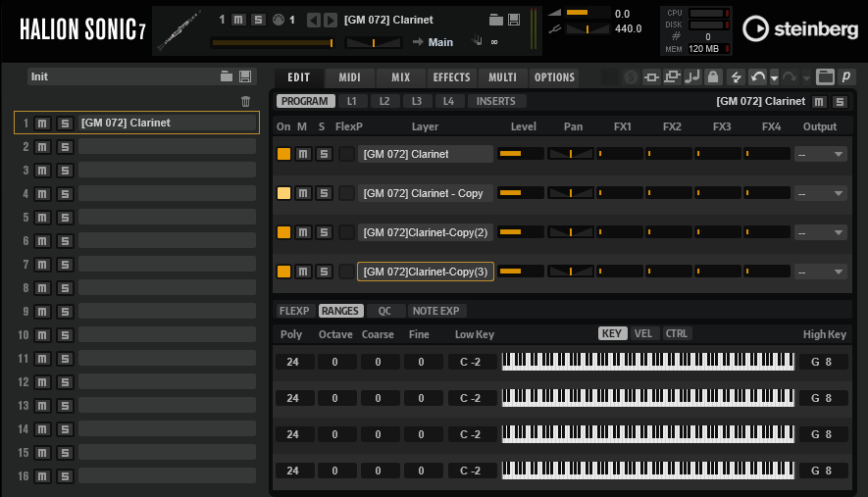Click Low Key field C-2 in first row
Image resolution: width=868 pixels, height=497 pixels.
[471, 362]
